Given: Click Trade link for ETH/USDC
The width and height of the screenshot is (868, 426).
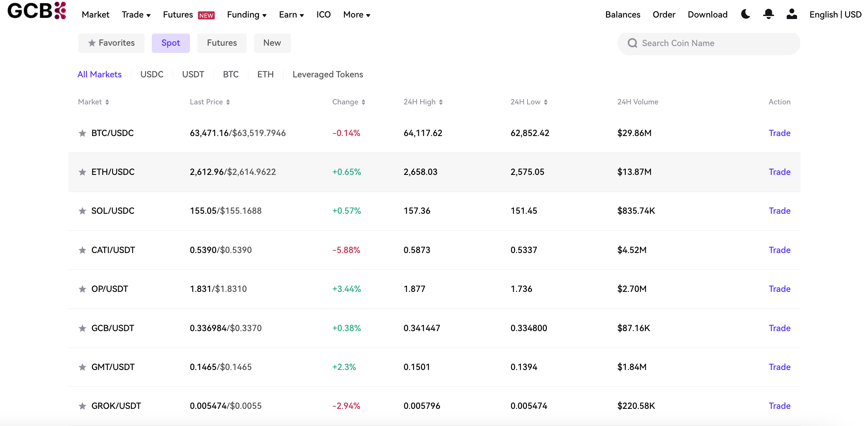Looking at the screenshot, I should tap(779, 172).
